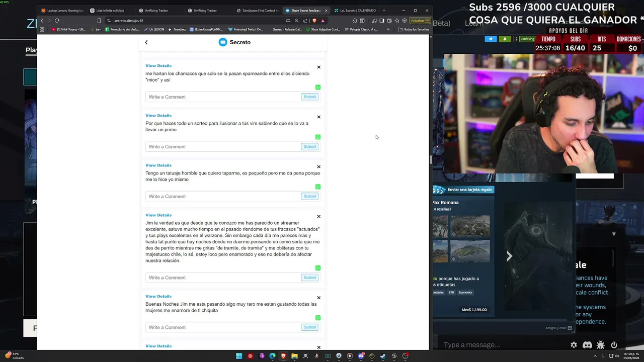Dismiss the 'Buenas Noches Jim' secret

pyautogui.click(x=318, y=297)
